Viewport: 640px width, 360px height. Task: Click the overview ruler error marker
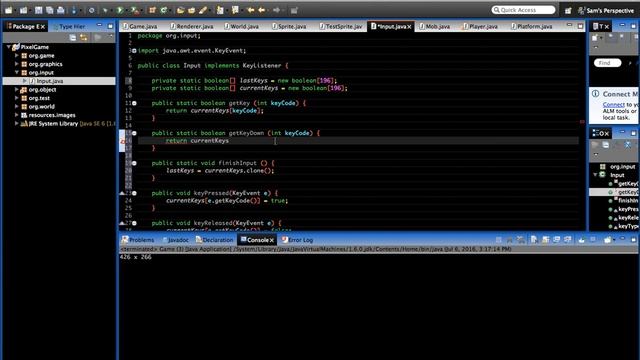[582, 122]
